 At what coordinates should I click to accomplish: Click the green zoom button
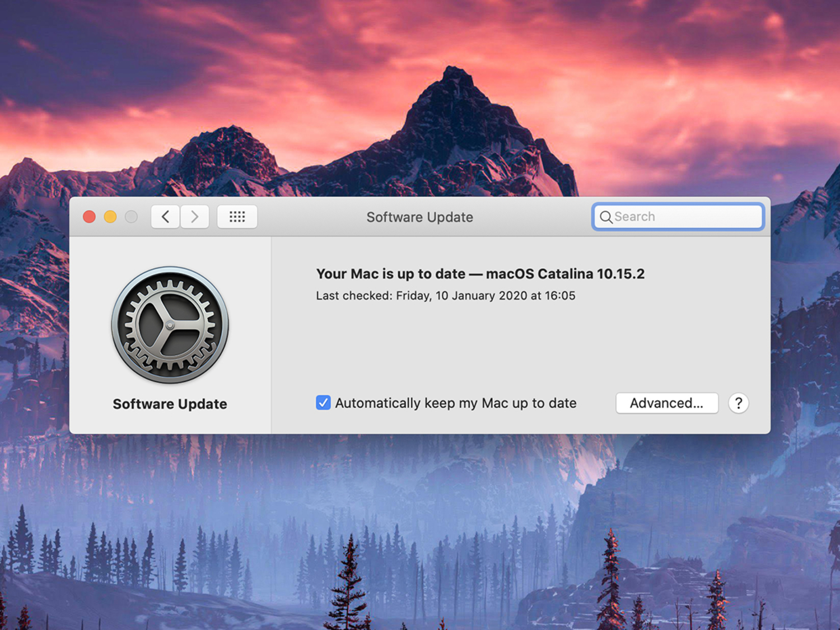(131, 216)
